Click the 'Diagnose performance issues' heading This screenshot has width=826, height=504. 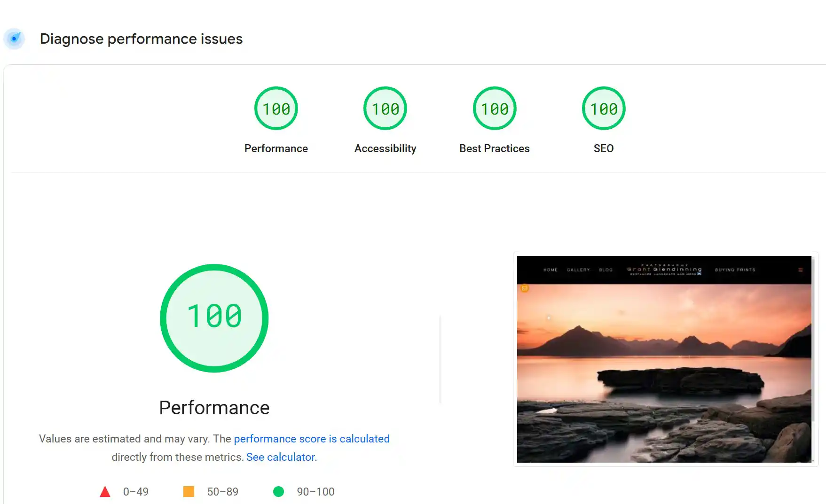[141, 39]
